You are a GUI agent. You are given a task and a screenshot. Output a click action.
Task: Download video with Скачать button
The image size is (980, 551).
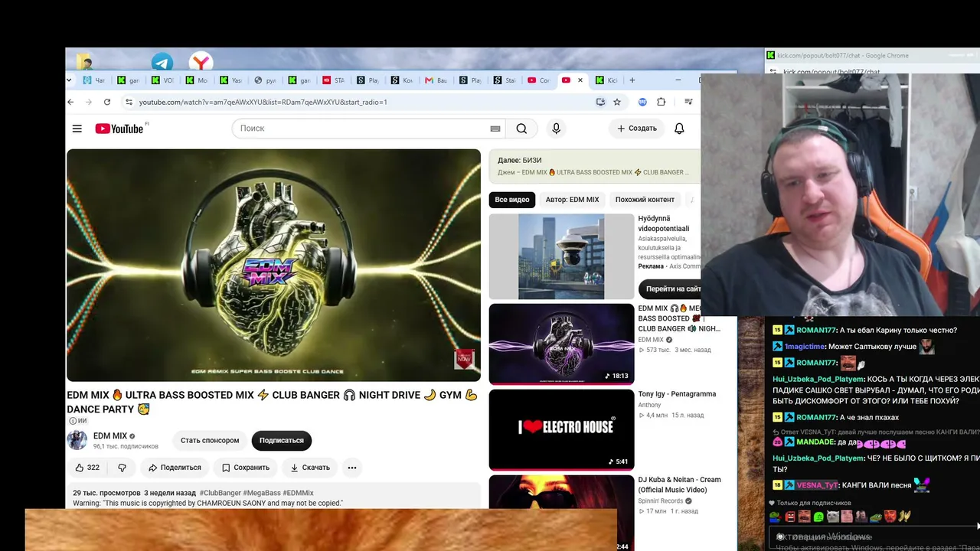pyautogui.click(x=310, y=468)
